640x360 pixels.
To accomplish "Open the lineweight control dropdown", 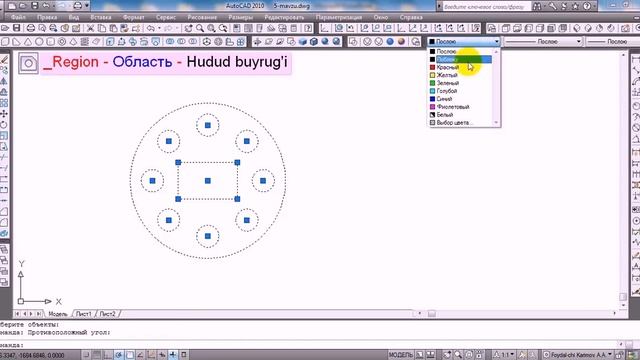I will pos(613,42).
